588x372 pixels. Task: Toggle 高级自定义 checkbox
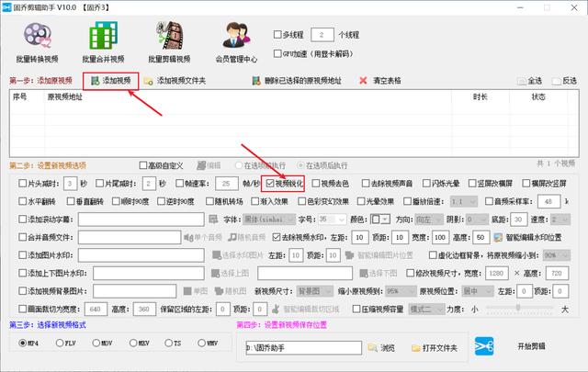142,165
